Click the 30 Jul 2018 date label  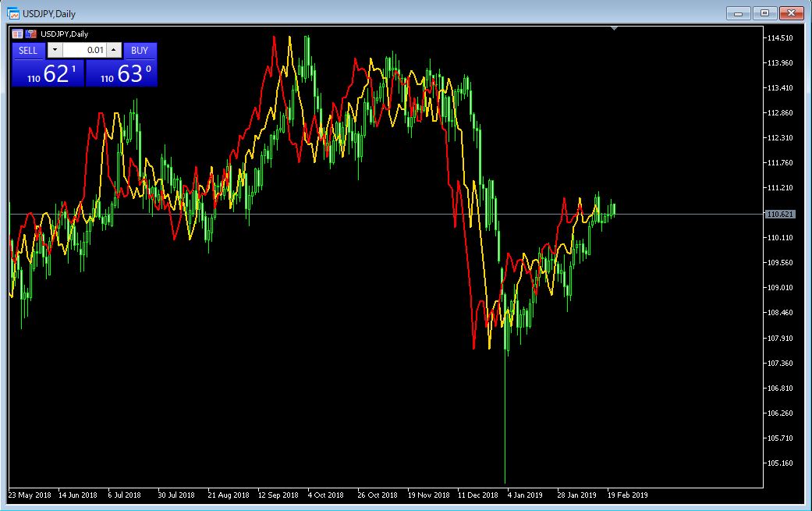[176, 495]
